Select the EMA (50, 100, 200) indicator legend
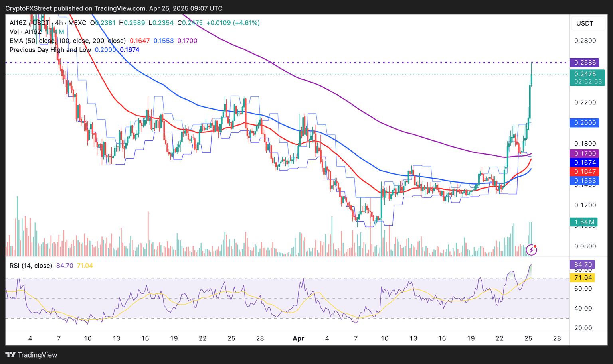 click(68, 41)
